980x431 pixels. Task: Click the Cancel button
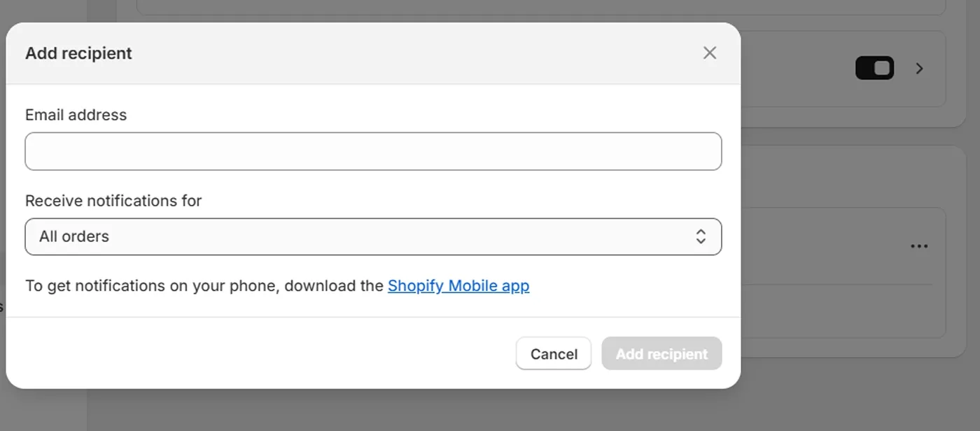tap(553, 353)
